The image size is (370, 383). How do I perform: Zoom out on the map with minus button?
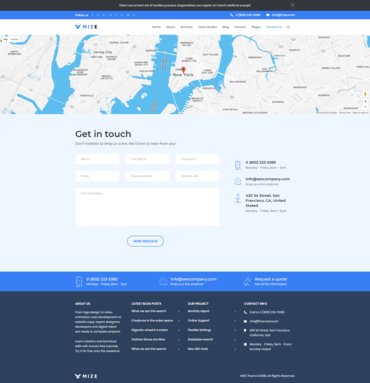[365, 107]
